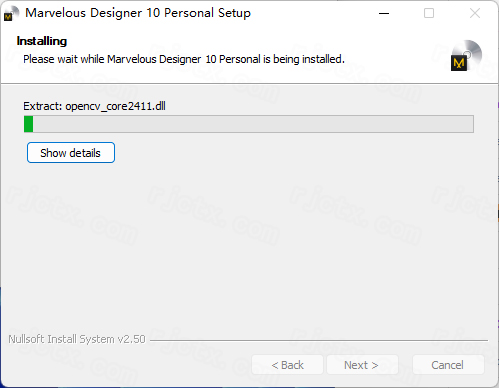This screenshot has height=388, width=499.
Task: Click the installation progress bar
Action: (x=249, y=124)
